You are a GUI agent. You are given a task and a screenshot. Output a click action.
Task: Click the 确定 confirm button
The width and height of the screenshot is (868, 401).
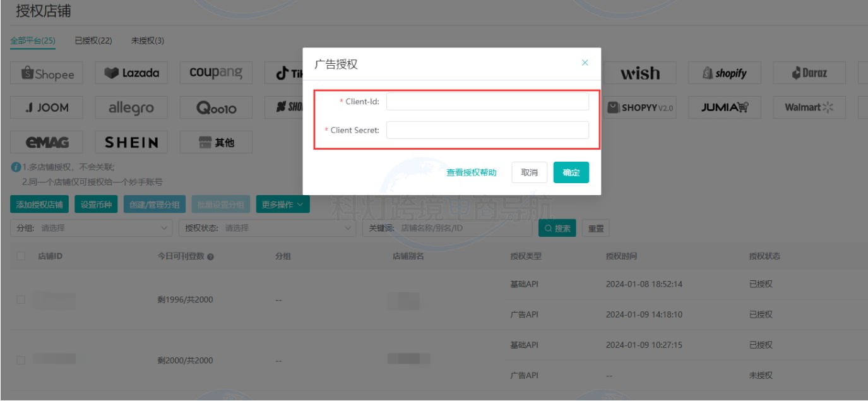pos(571,172)
